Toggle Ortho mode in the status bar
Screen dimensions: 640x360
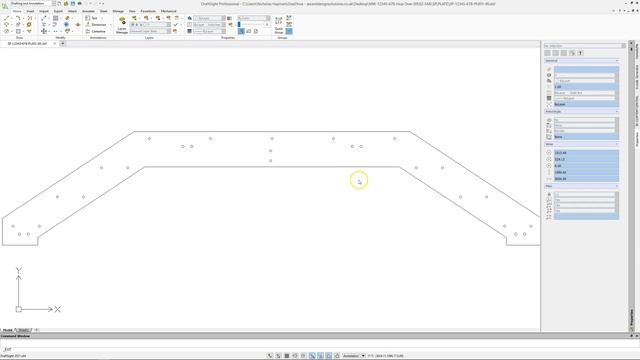(x=287, y=356)
